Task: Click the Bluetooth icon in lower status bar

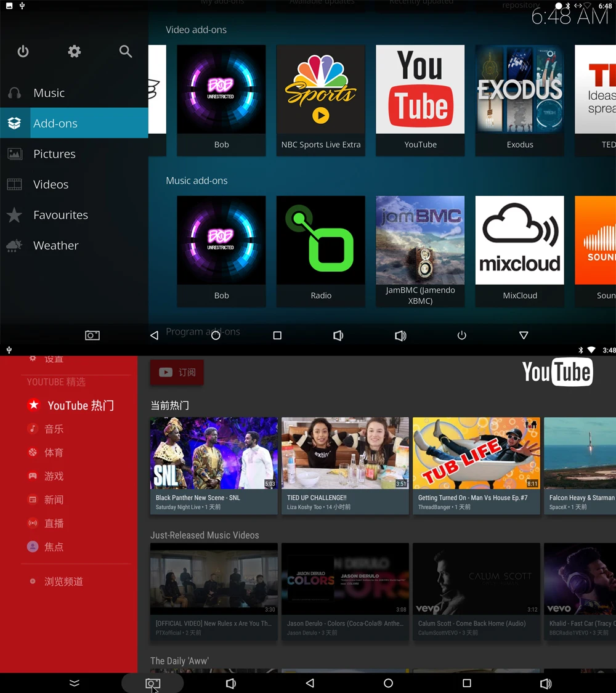Action: (x=581, y=350)
